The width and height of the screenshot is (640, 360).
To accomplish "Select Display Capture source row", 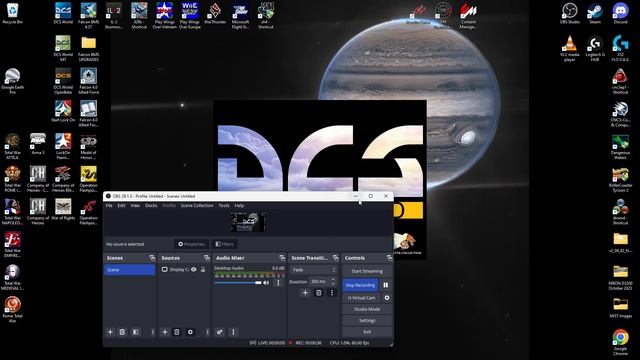I will [x=184, y=269].
